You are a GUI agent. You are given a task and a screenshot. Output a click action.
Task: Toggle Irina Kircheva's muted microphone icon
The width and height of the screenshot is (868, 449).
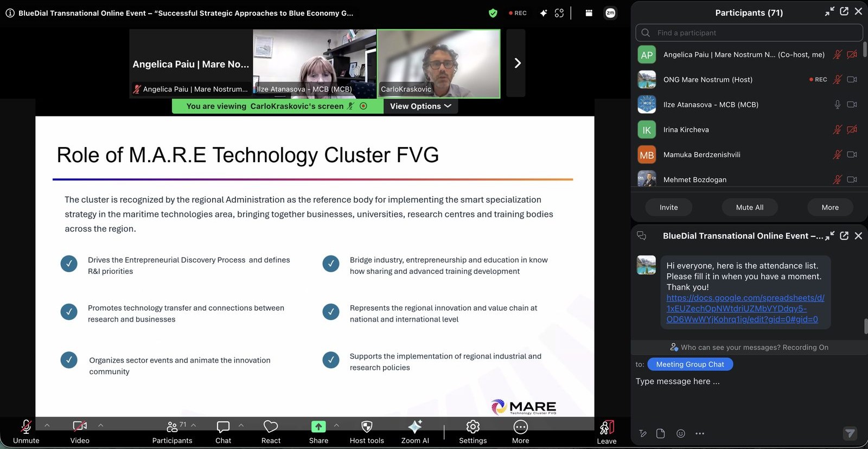[x=838, y=130]
